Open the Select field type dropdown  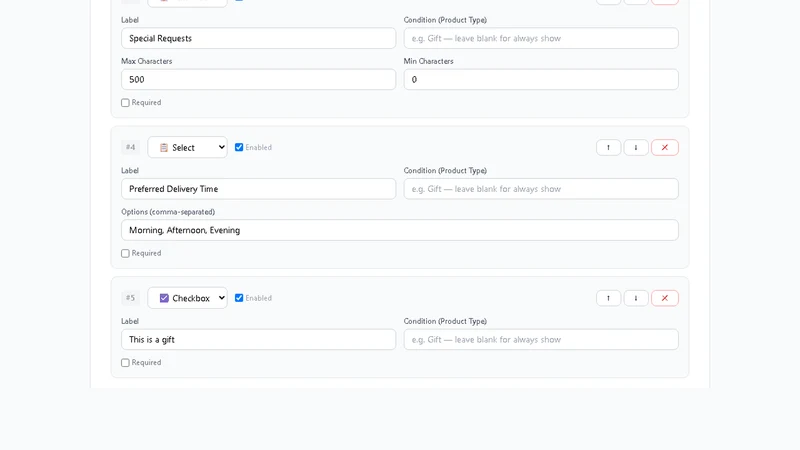click(187, 147)
